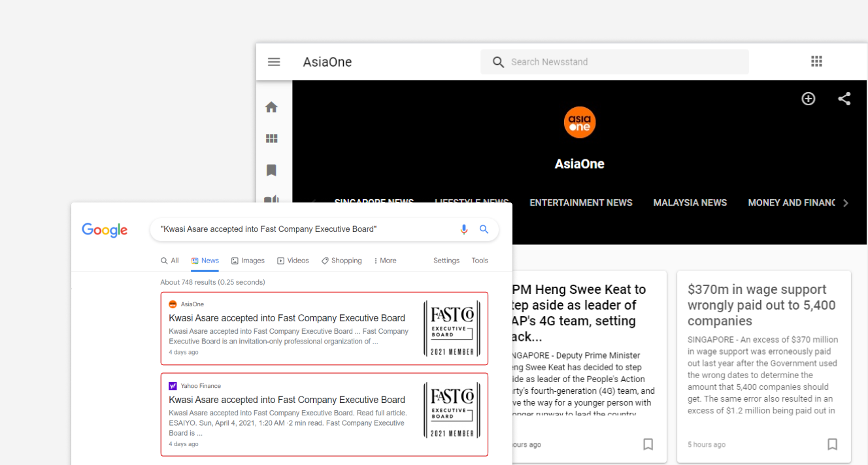Open the ENTERTAINMENT NEWS category tab
The height and width of the screenshot is (465, 868).
[581, 202]
